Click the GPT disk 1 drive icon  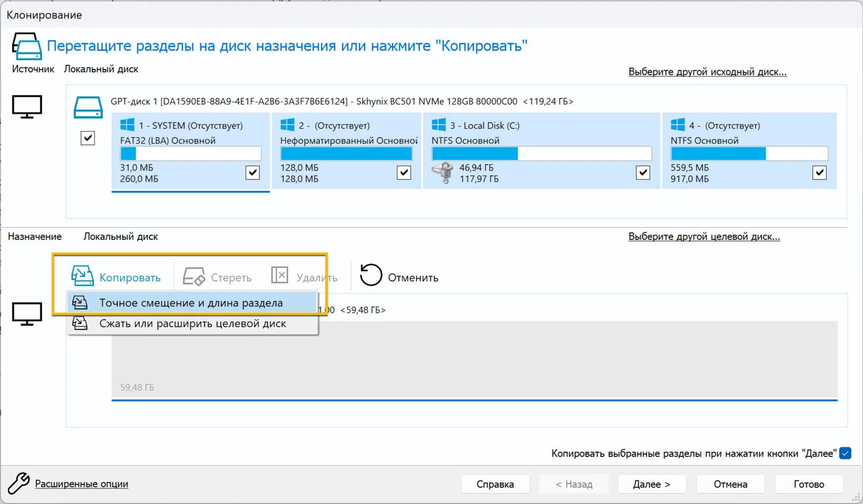tap(88, 107)
